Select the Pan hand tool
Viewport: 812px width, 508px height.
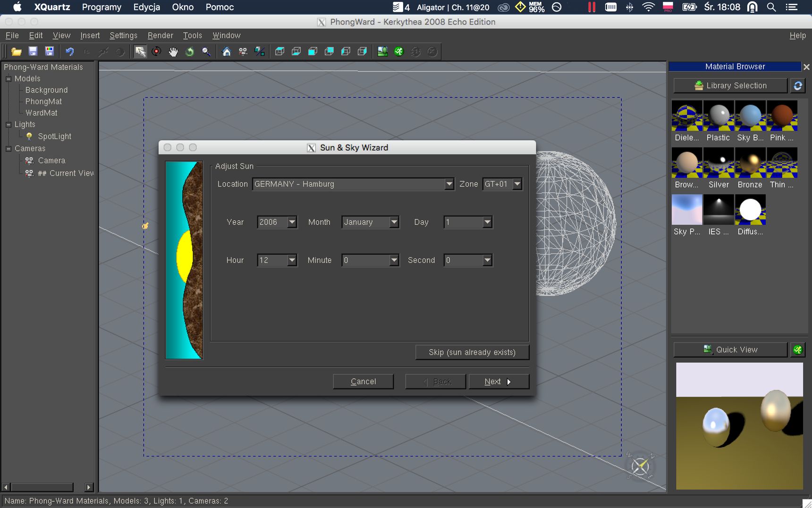tap(173, 52)
